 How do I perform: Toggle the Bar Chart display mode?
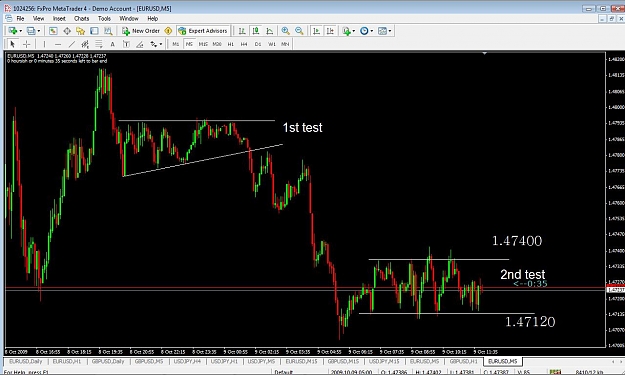tap(242, 31)
